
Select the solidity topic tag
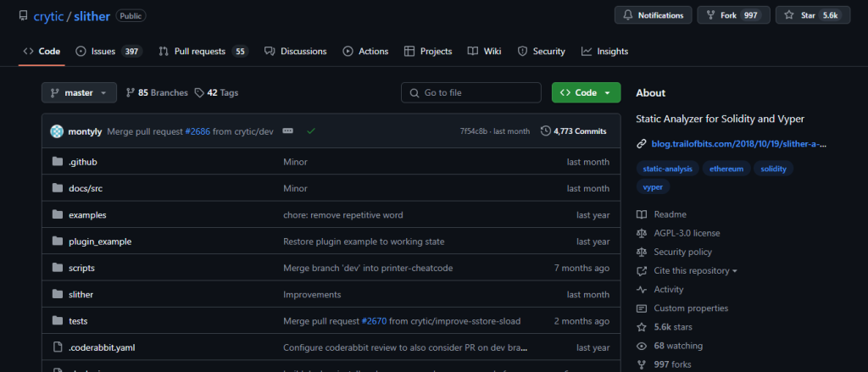(x=773, y=169)
